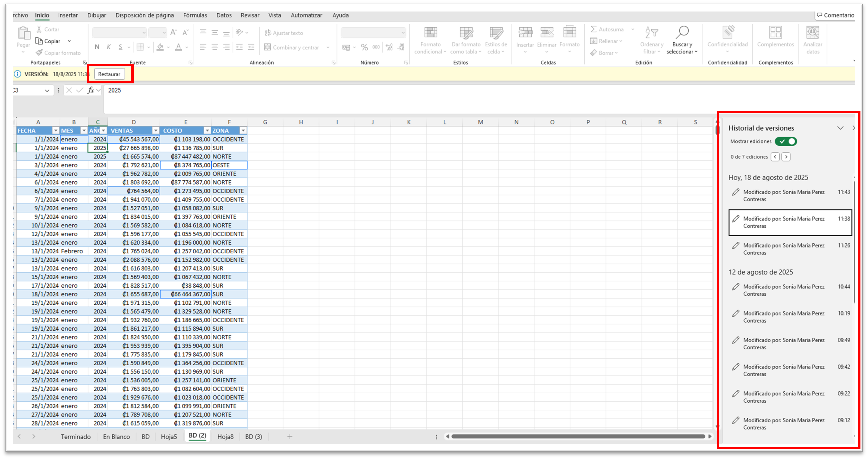The image size is (868, 459).
Task: Click the insert function fx icon
Action: tap(91, 90)
